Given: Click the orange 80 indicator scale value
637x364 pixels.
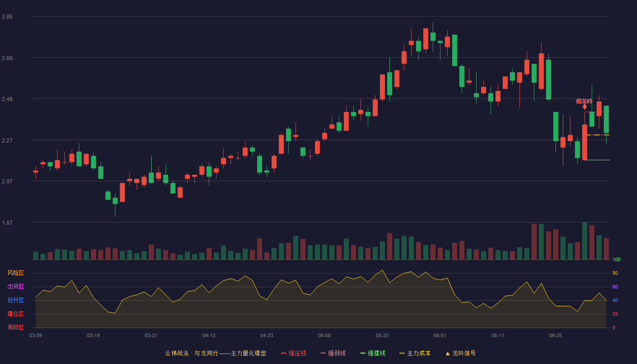Looking at the screenshot, I should coord(615,273).
